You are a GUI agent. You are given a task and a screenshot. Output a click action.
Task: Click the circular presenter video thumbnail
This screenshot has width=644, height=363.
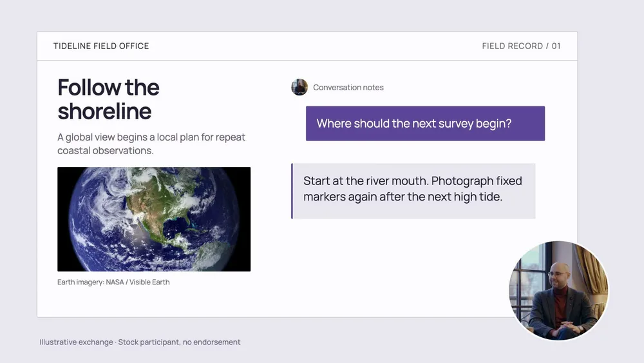[x=558, y=291]
